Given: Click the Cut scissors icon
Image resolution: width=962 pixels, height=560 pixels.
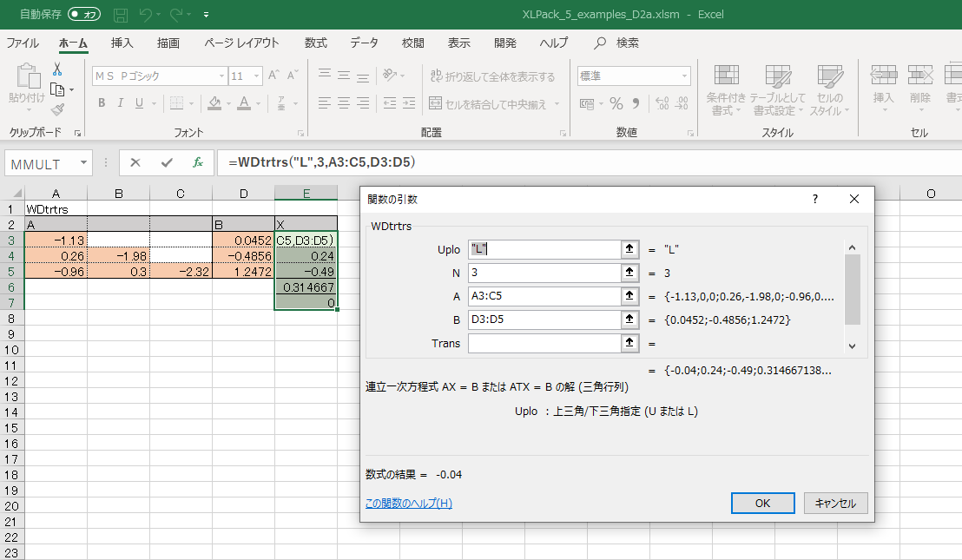Looking at the screenshot, I should coord(57,69).
